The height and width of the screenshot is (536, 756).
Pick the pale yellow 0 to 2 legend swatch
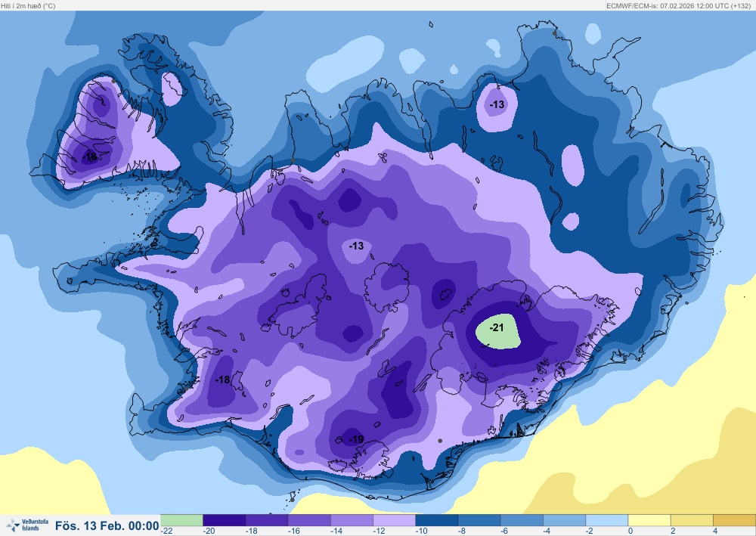coord(649,520)
